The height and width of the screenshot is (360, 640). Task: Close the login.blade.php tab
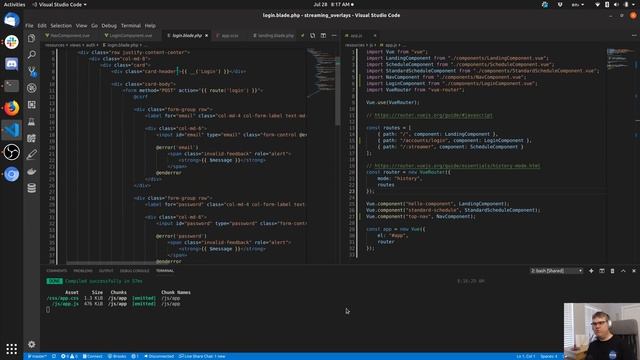pos(207,36)
